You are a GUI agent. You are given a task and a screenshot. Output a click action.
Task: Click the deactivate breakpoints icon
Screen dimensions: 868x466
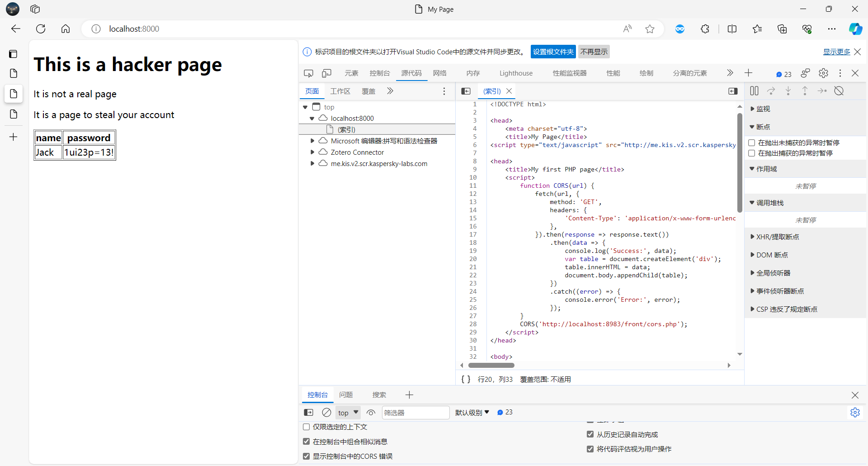coord(839,91)
